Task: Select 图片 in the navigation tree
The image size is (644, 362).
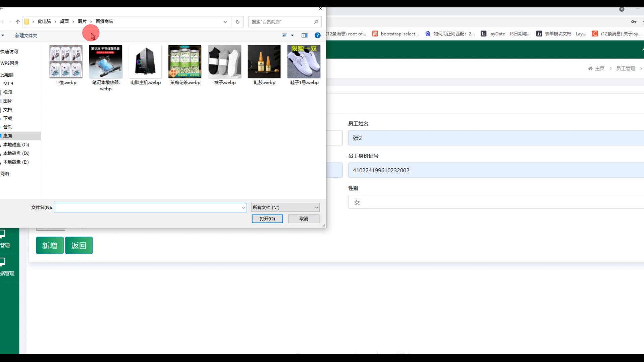Action: coord(8,101)
